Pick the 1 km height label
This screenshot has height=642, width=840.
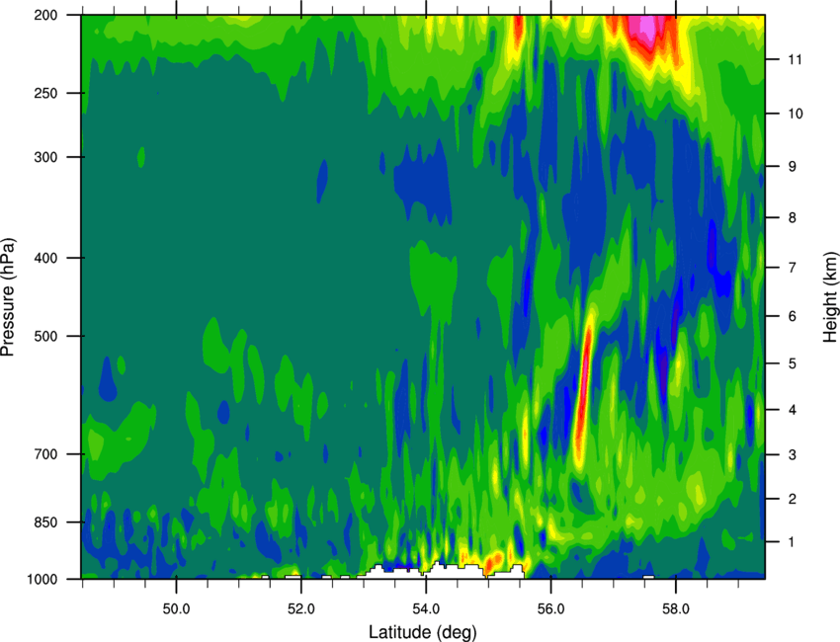792,542
